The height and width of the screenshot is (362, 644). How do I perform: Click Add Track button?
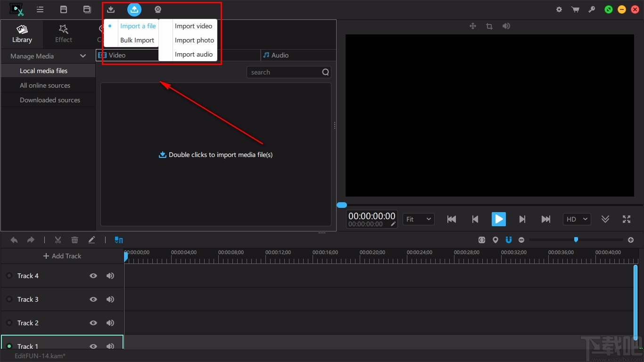pos(62,256)
